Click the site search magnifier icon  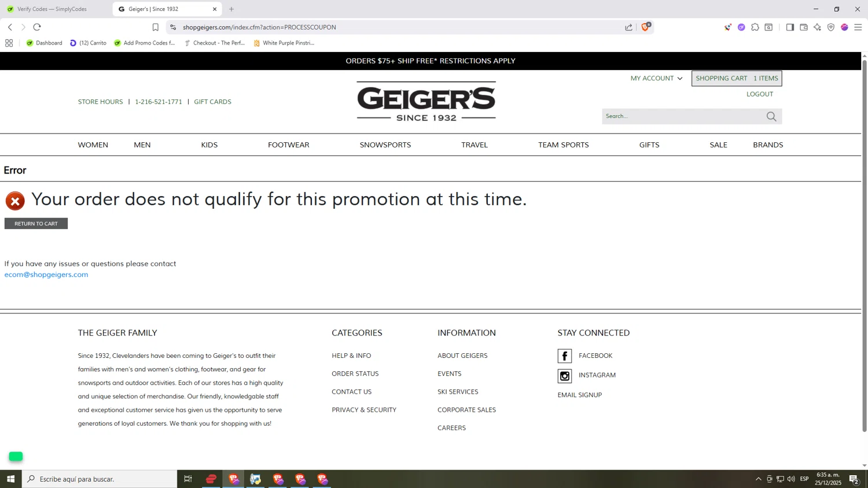(771, 117)
